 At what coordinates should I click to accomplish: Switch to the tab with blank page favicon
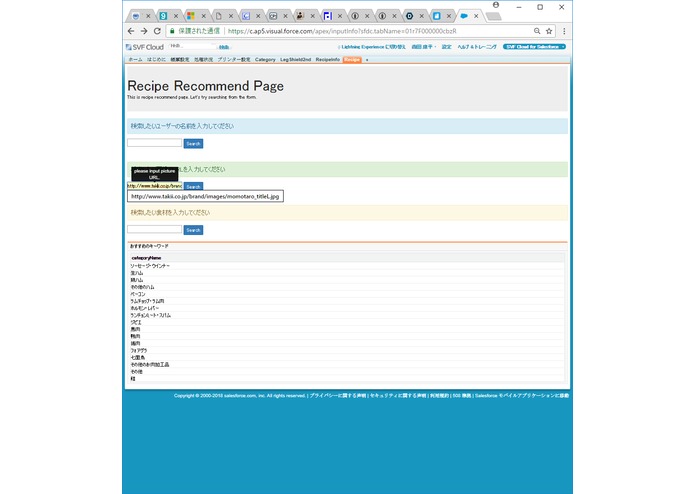click(x=219, y=16)
